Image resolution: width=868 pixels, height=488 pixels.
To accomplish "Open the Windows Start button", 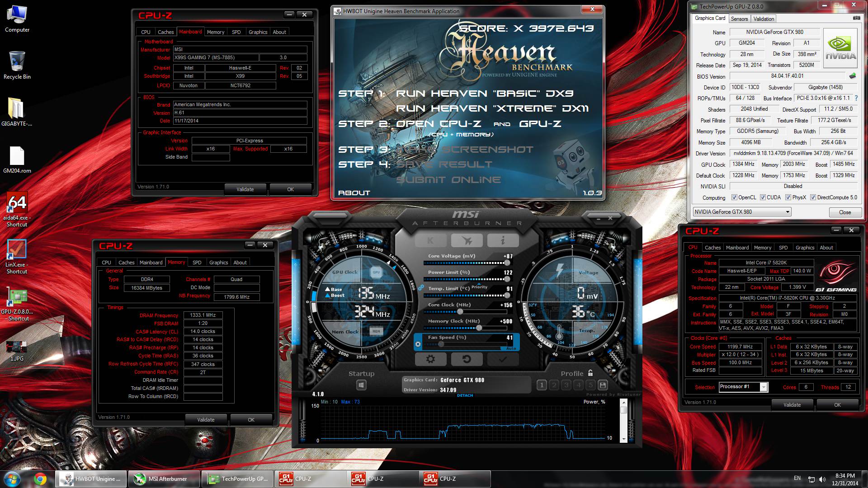I will 12,479.
